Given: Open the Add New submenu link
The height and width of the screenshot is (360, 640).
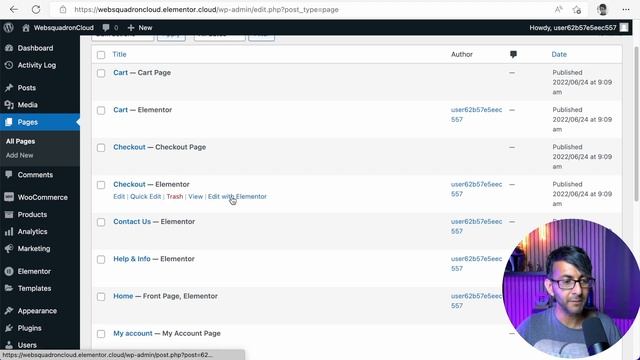Looking at the screenshot, I should tap(20, 155).
